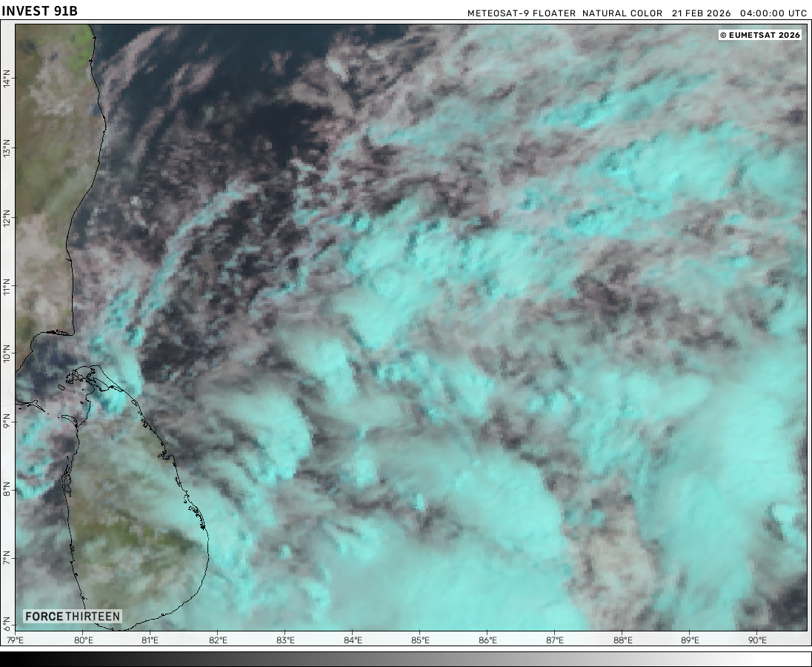Click the 80°E longitude tick label

83,640
